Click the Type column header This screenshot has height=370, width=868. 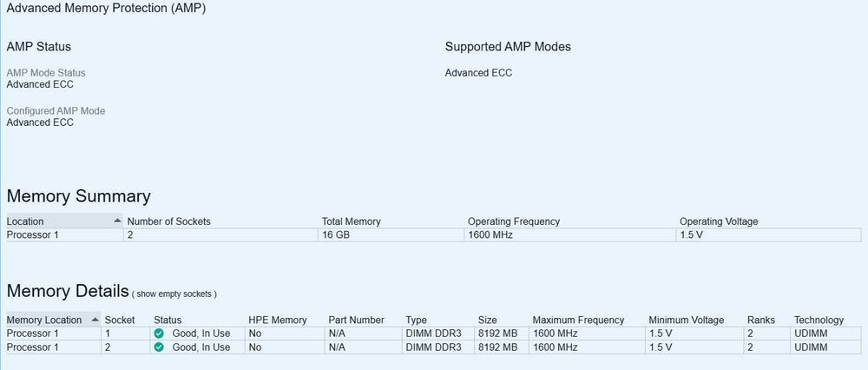416,320
